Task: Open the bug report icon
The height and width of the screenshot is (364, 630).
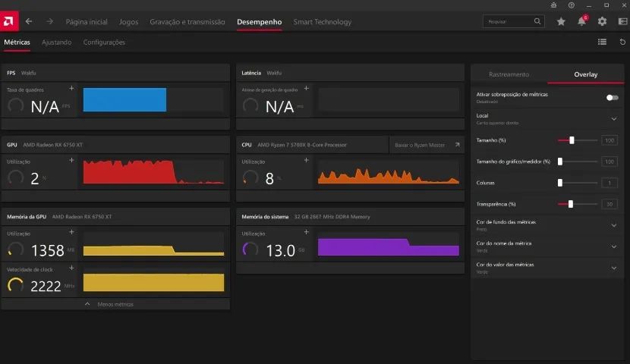Action: pyautogui.click(x=553, y=5)
